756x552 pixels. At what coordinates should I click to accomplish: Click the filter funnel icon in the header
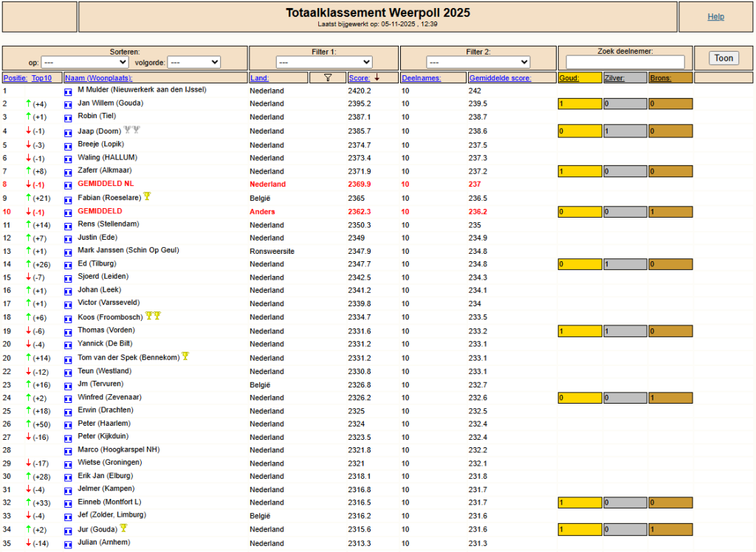point(328,77)
